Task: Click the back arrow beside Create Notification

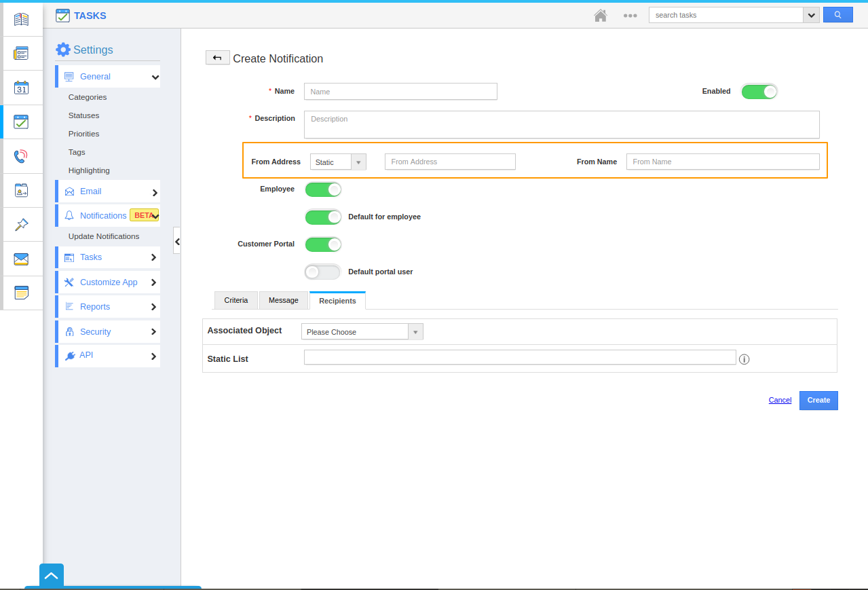Action: click(217, 58)
